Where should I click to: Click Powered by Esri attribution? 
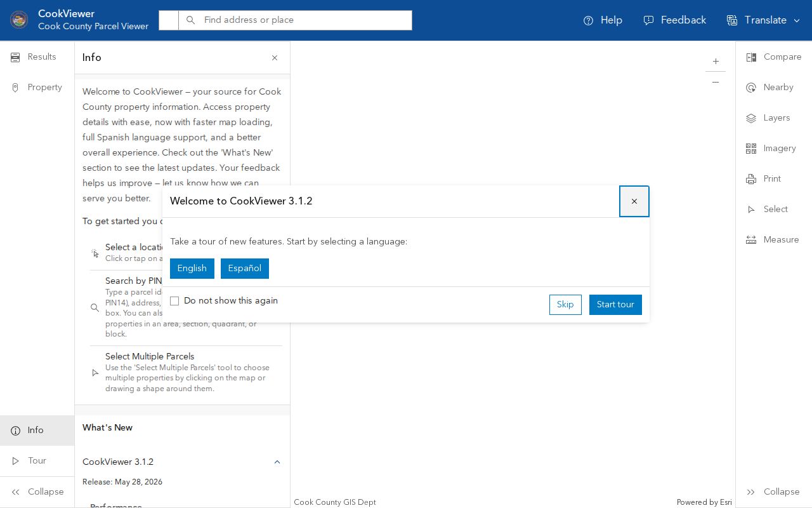click(704, 502)
